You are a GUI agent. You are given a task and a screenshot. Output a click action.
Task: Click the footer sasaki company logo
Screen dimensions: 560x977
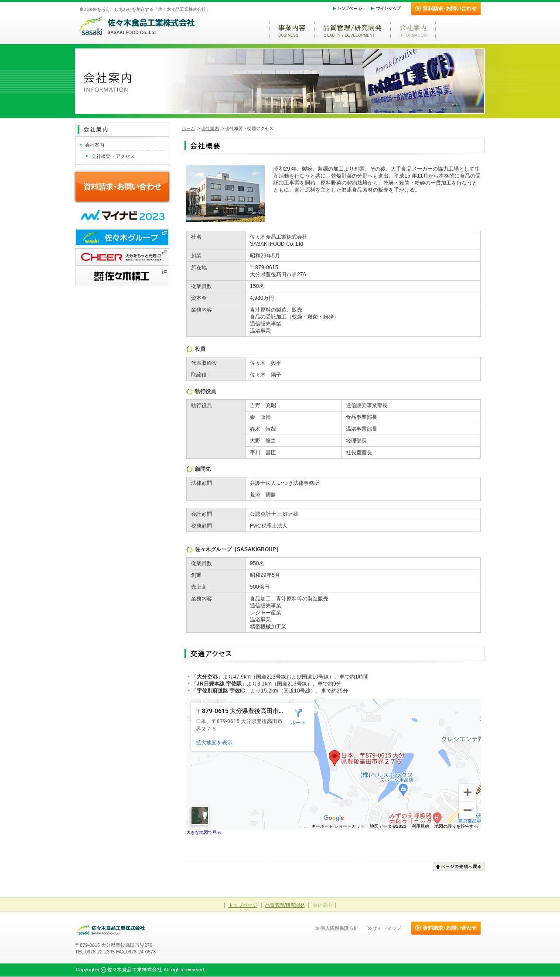coord(111,929)
